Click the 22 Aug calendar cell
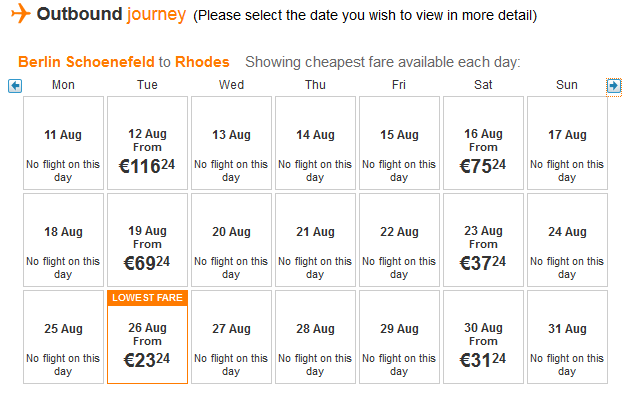This screenshot has height=399, width=628. click(399, 240)
